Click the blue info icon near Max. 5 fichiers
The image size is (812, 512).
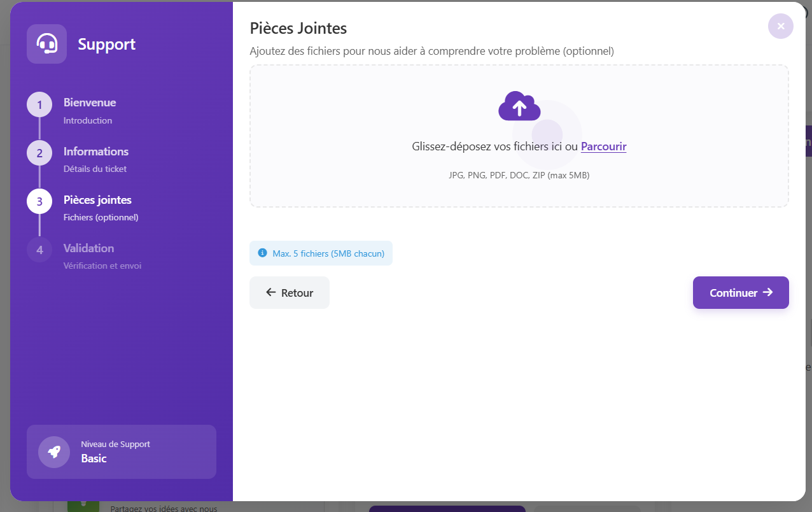pos(262,253)
